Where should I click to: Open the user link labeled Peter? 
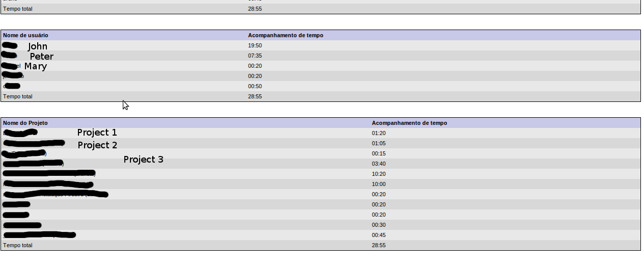pos(10,56)
